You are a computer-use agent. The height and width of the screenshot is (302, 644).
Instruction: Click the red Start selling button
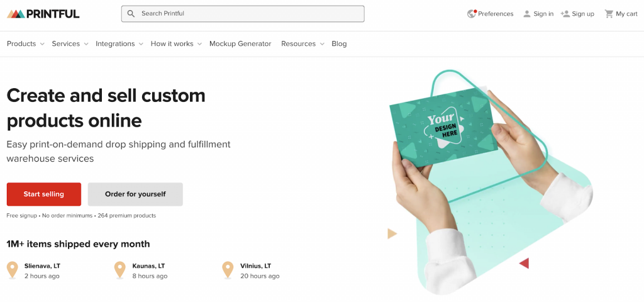44,194
